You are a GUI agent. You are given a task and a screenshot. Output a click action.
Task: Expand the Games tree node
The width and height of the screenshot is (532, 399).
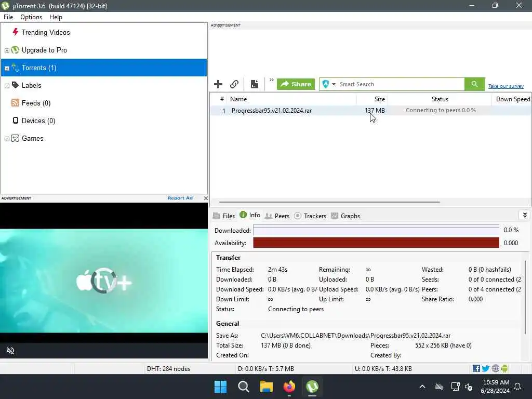[x=7, y=138]
